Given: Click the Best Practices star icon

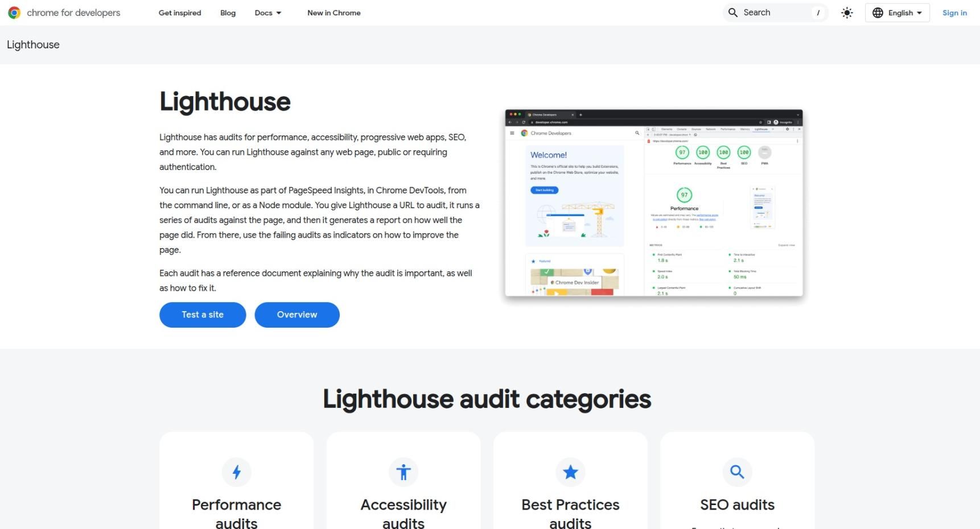Looking at the screenshot, I should pyautogui.click(x=570, y=472).
